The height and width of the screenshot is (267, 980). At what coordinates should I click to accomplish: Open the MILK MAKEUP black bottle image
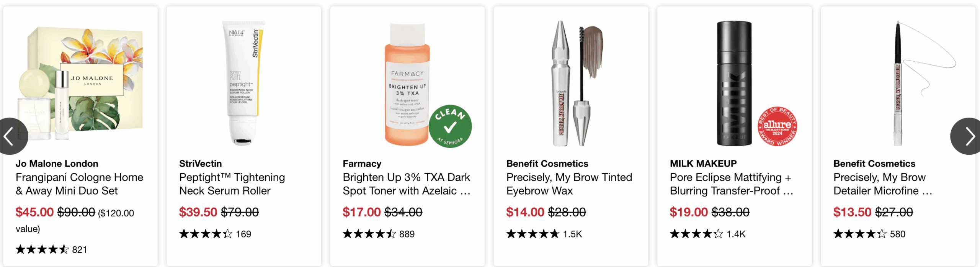[733, 82]
